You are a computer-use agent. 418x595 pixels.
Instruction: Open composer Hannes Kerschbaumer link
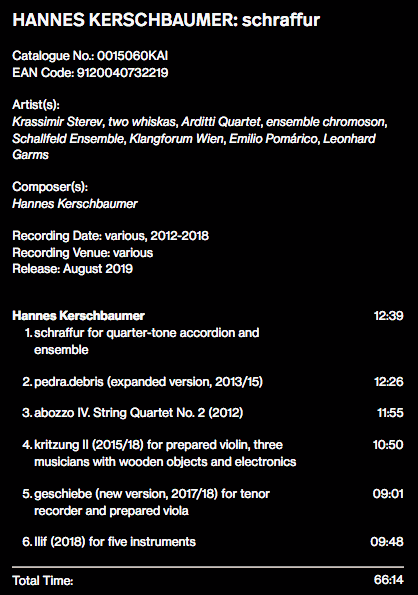click(75, 204)
